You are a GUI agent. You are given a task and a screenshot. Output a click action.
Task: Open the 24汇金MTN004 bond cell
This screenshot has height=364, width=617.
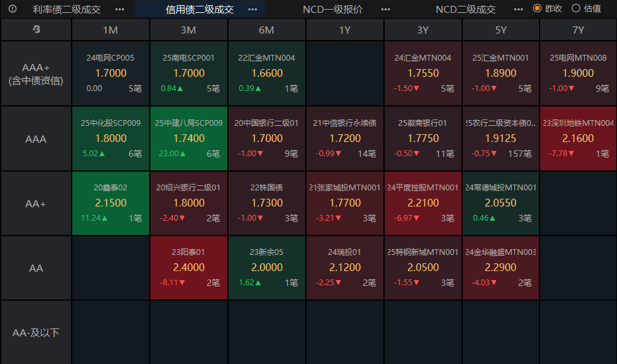(423, 74)
